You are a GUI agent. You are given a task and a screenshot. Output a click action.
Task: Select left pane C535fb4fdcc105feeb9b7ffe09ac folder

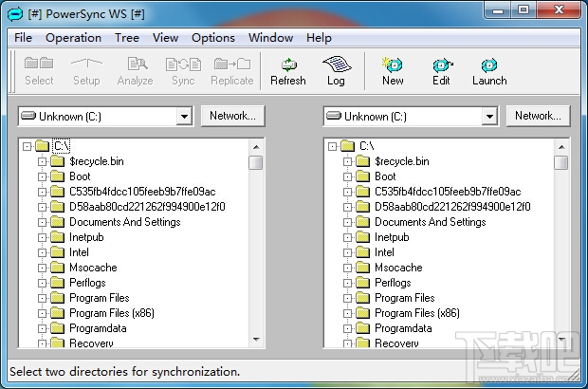[142, 192]
